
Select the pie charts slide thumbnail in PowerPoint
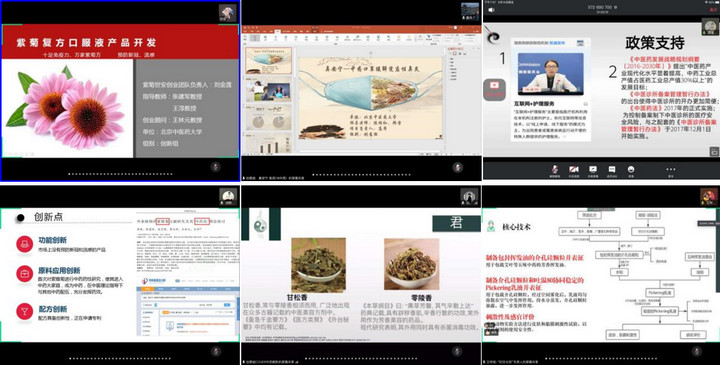pyautogui.click(x=269, y=118)
